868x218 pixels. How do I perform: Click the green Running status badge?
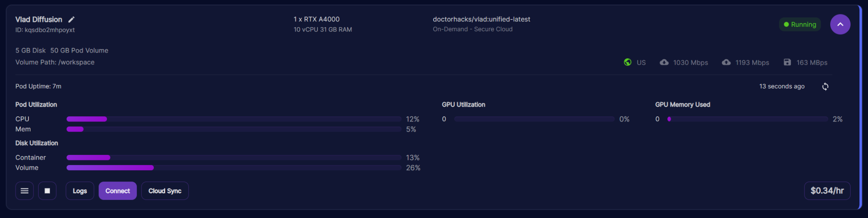point(800,25)
